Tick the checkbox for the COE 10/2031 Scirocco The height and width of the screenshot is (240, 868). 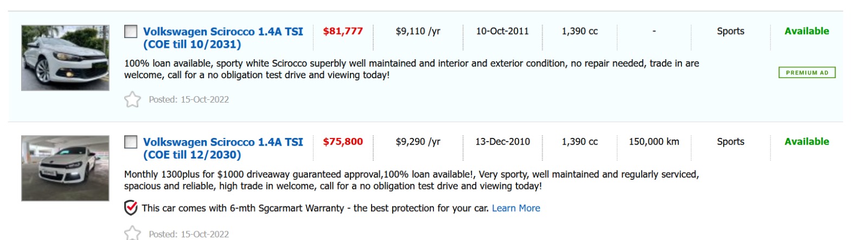click(x=131, y=31)
